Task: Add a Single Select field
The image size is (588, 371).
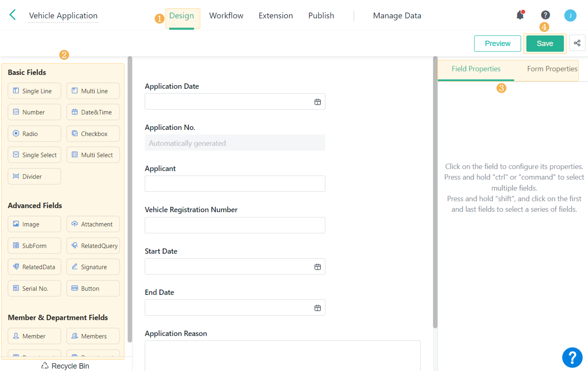Action: [x=34, y=155]
